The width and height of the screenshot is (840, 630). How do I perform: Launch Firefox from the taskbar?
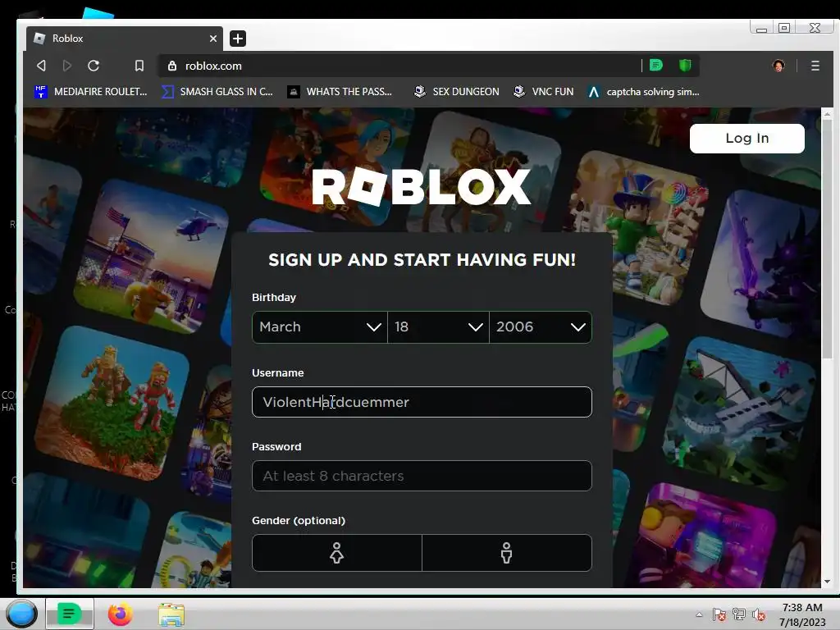(x=120, y=614)
